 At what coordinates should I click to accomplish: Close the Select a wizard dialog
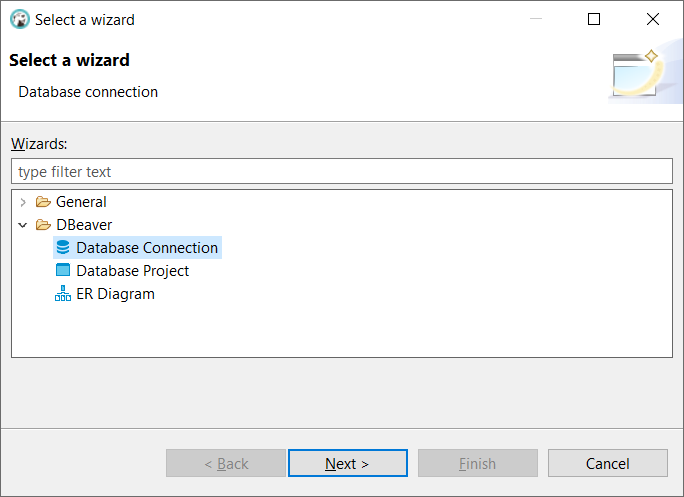pyautogui.click(x=653, y=19)
